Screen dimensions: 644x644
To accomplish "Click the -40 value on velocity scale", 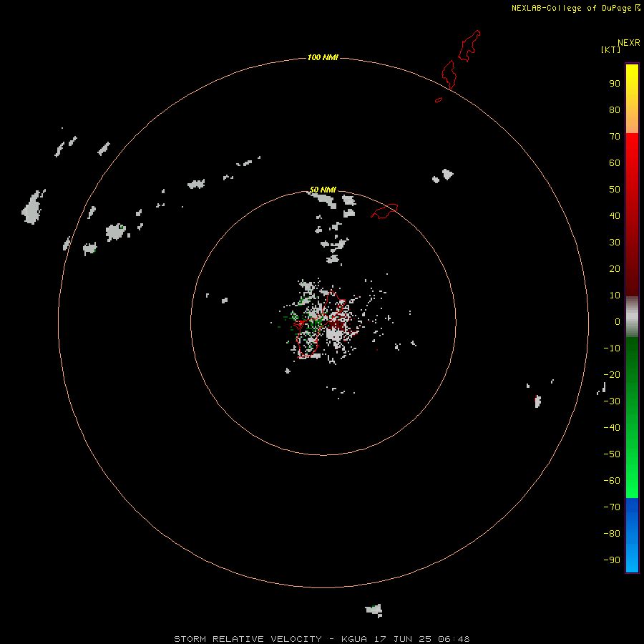I will coord(612,428).
